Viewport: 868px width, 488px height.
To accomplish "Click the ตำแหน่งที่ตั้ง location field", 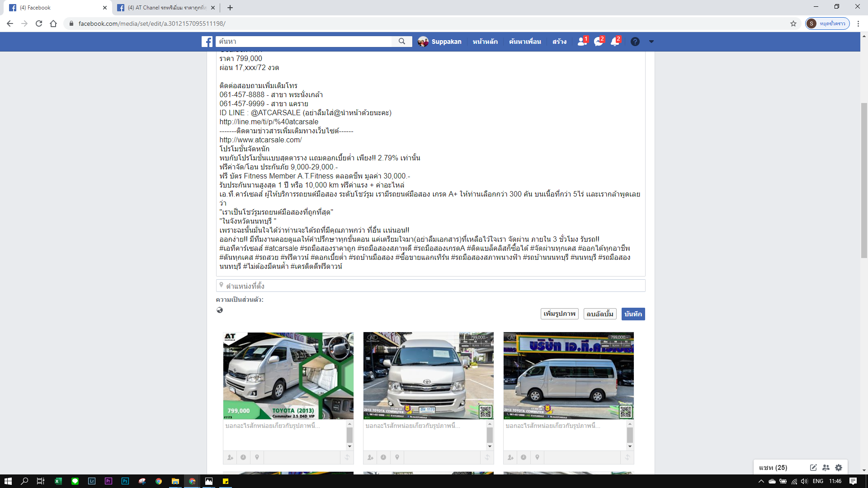I will coord(430,286).
